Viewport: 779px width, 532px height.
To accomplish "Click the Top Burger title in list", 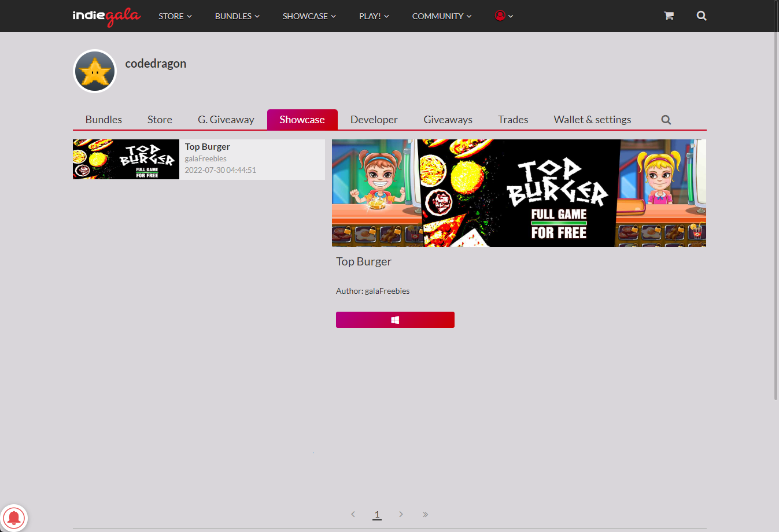I will click(x=208, y=147).
